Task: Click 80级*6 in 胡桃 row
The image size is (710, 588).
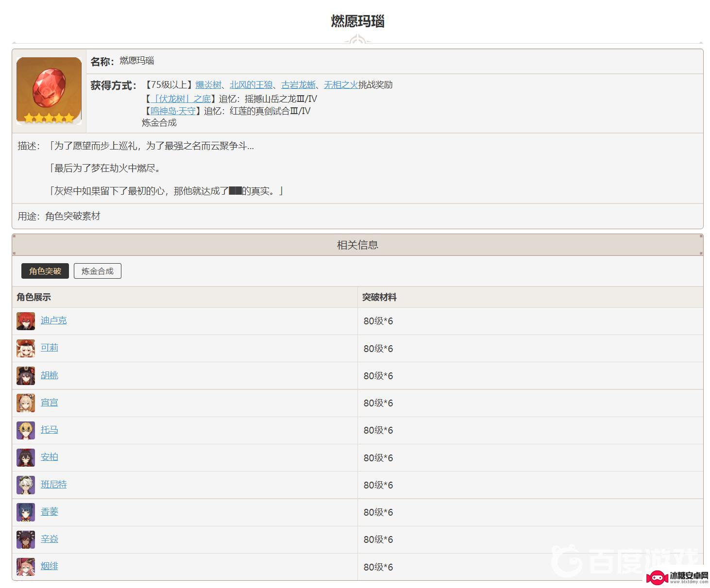Action: [x=378, y=376]
